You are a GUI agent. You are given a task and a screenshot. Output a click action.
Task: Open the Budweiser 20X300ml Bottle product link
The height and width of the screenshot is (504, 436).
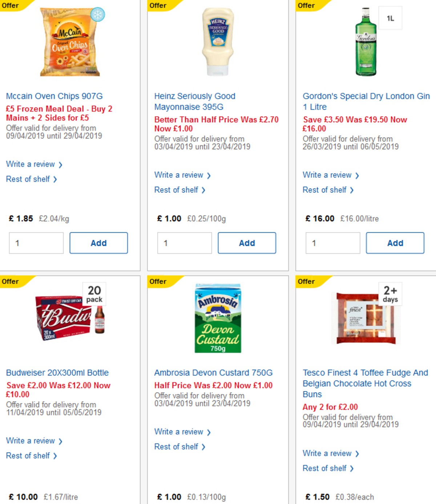57,373
